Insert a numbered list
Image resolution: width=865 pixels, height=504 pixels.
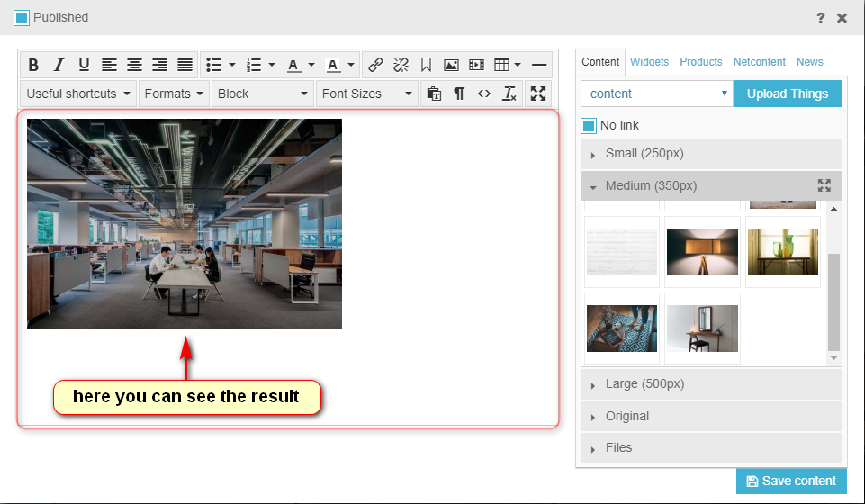254,65
